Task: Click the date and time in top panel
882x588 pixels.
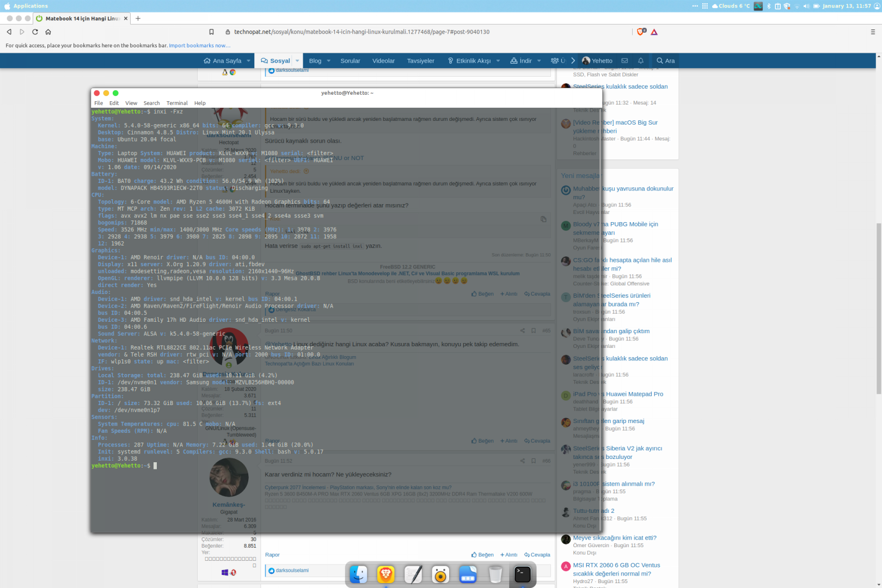Action: pyautogui.click(x=847, y=6)
